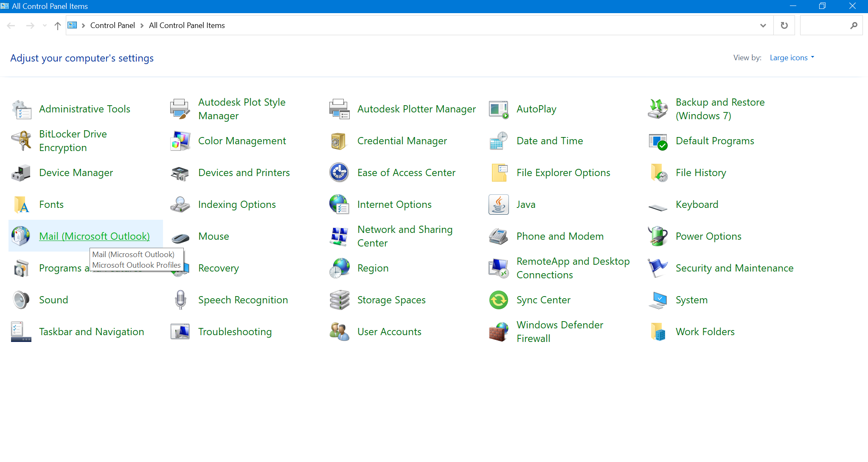
Task: Click the search Control Panel field
Action: [831, 25]
